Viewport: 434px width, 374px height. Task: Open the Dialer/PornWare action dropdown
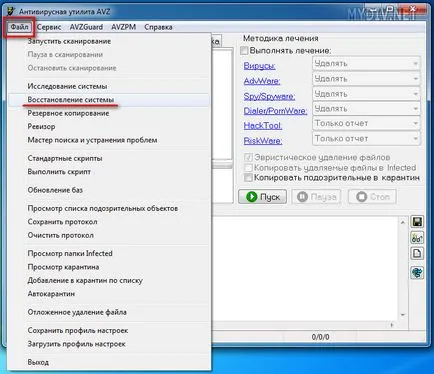point(366,109)
